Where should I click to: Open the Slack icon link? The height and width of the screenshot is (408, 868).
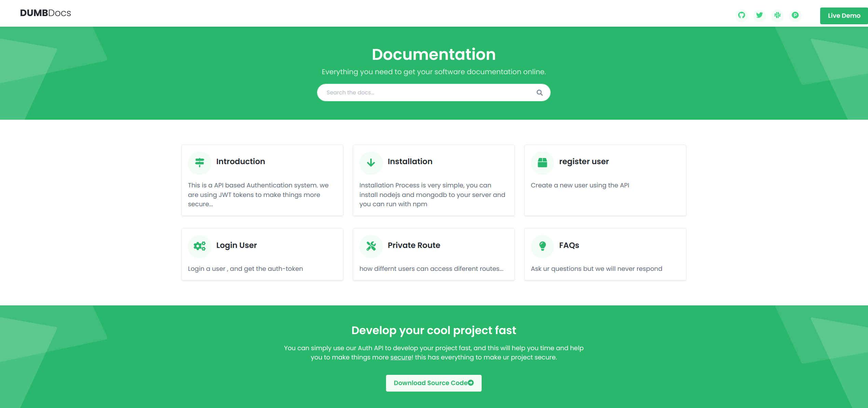click(777, 15)
